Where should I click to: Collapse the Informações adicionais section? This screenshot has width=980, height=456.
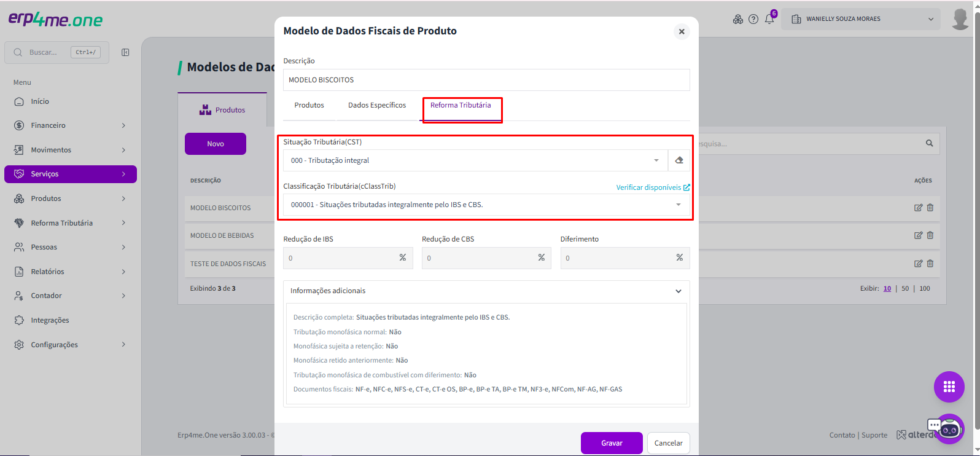pos(678,291)
